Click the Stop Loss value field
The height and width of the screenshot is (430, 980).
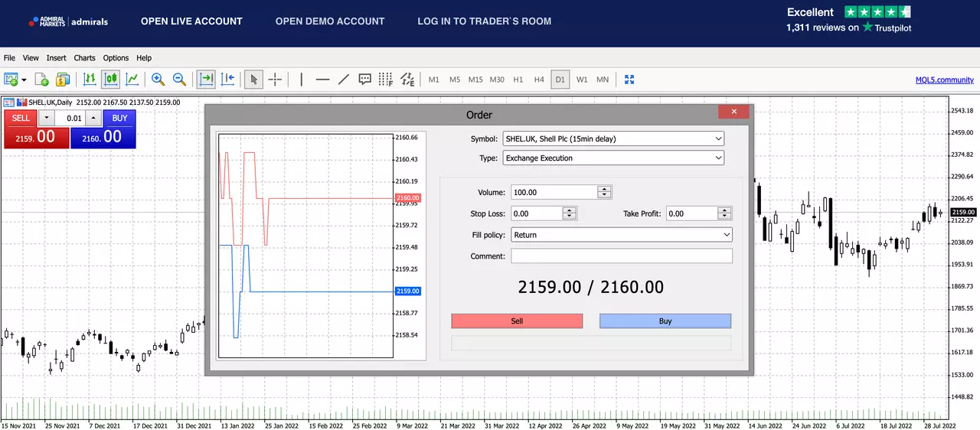point(536,214)
